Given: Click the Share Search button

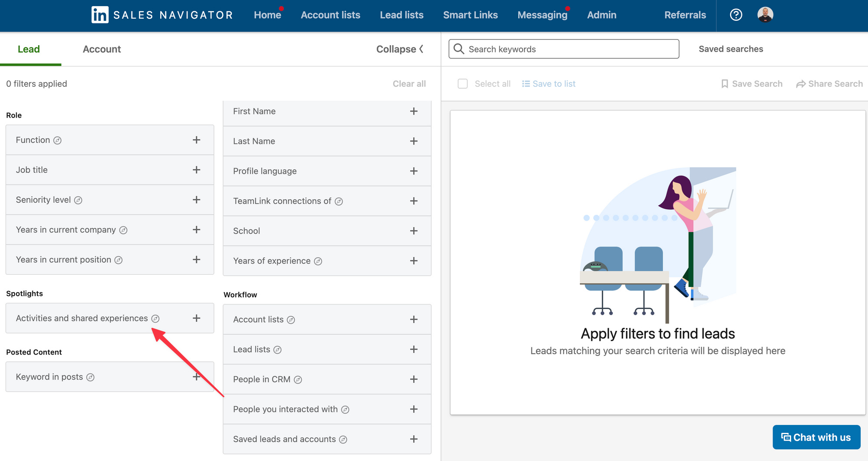Looking at the screenshot, I should (x=829, y=84).
